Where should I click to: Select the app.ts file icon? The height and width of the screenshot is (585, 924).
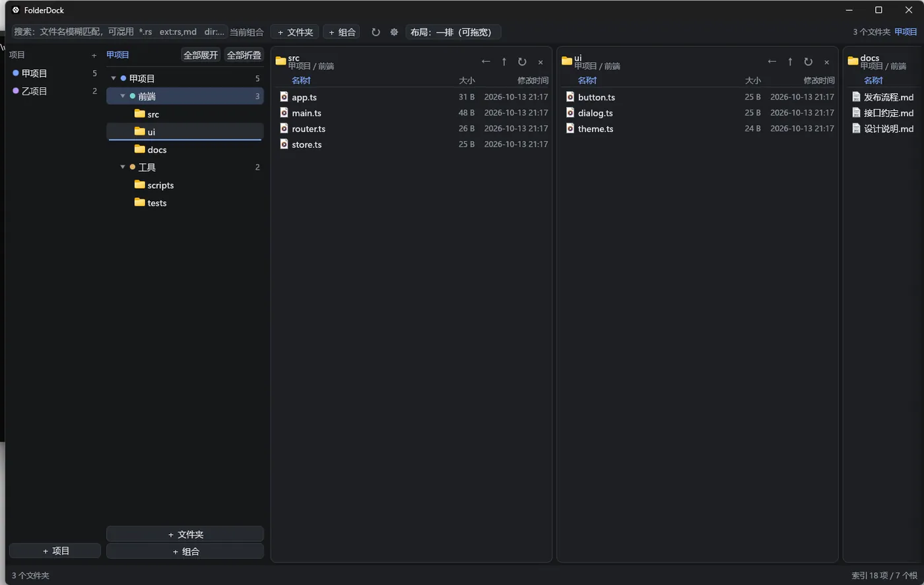coord(284,96)
